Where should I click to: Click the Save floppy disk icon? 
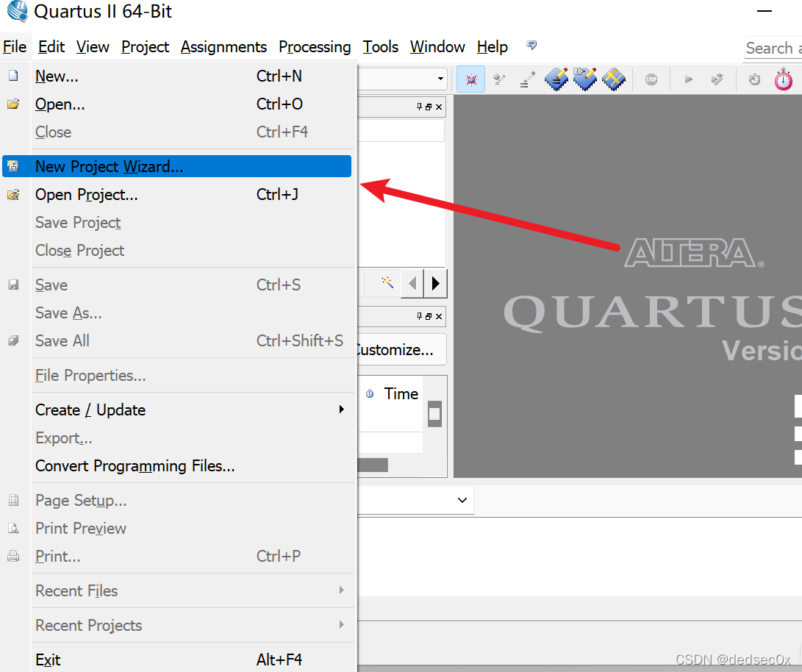click(13, 285)
